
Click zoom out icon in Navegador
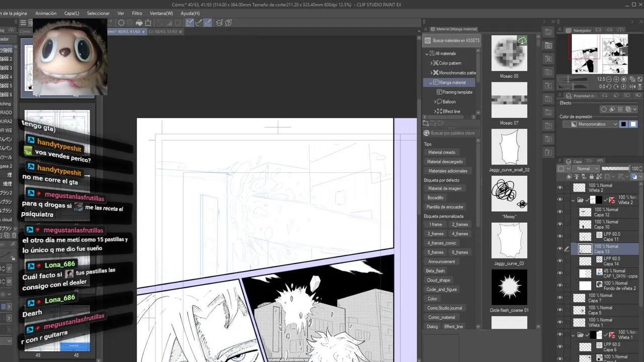tap(608, 79)
